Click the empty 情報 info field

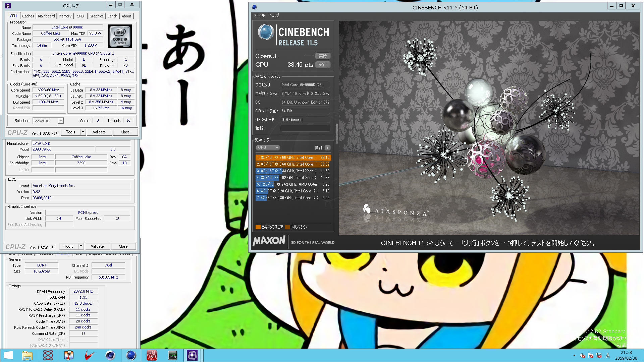point(305,128)
